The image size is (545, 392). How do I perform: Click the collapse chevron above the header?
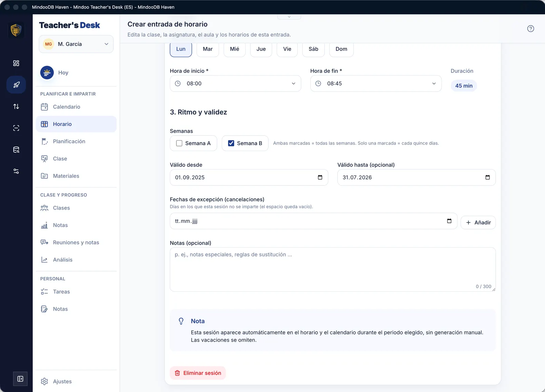pos(289,17)
